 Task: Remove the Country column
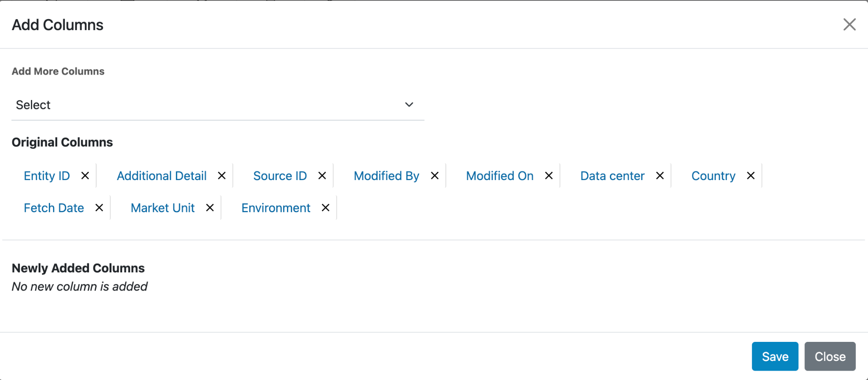751,176
